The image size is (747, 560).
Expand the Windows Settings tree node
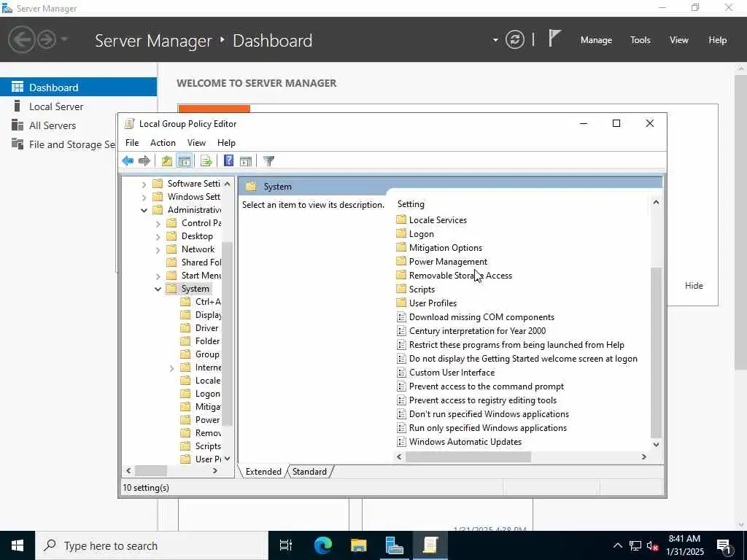tap(144, 197)
